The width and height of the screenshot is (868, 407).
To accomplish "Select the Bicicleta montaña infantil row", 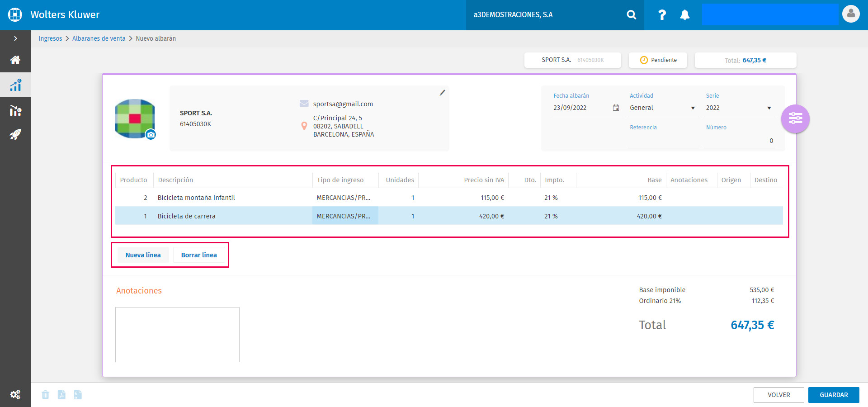I will 449,198.
